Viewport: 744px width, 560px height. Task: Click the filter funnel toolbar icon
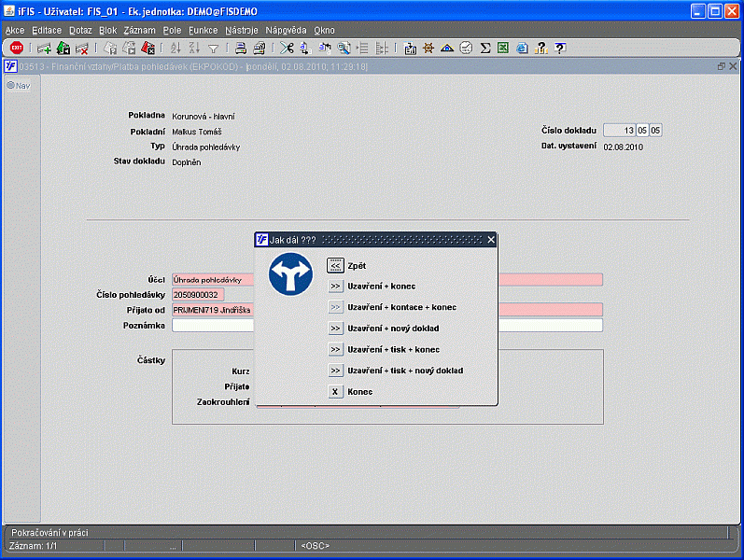213,48
